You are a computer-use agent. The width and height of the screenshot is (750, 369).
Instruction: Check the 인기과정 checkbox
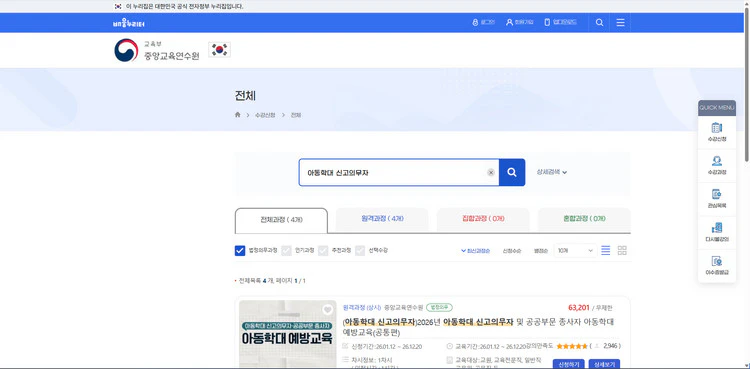[286, 250]
